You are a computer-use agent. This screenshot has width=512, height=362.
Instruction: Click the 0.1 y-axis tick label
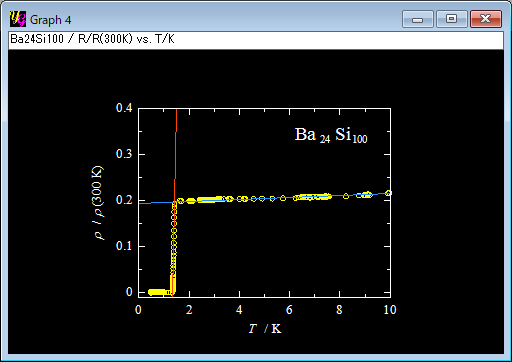tap(124, 246)
